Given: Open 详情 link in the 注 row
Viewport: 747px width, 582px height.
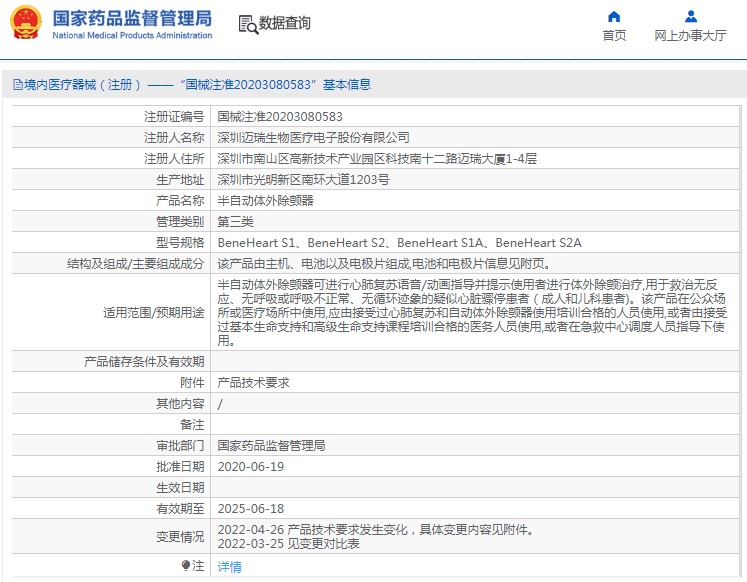Looking at the screenshot, I should tap(230, 567).
